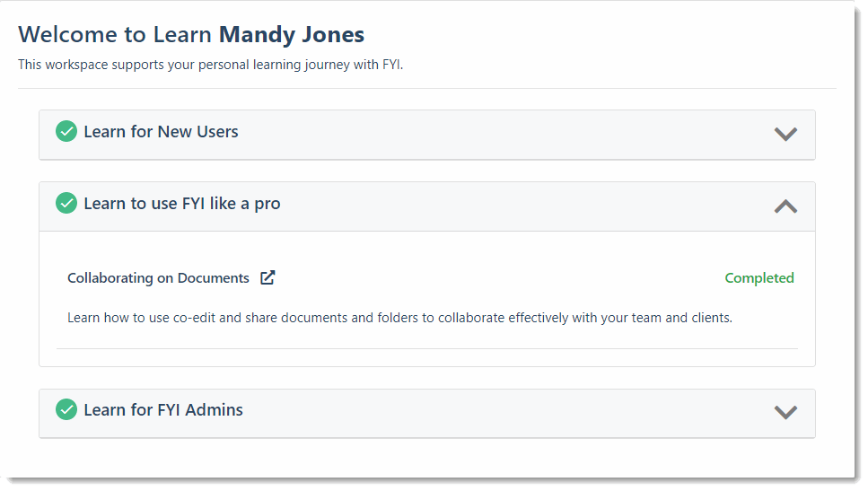Open the Collaborating on Documents lesson link
868x491 pixels.
158,278
